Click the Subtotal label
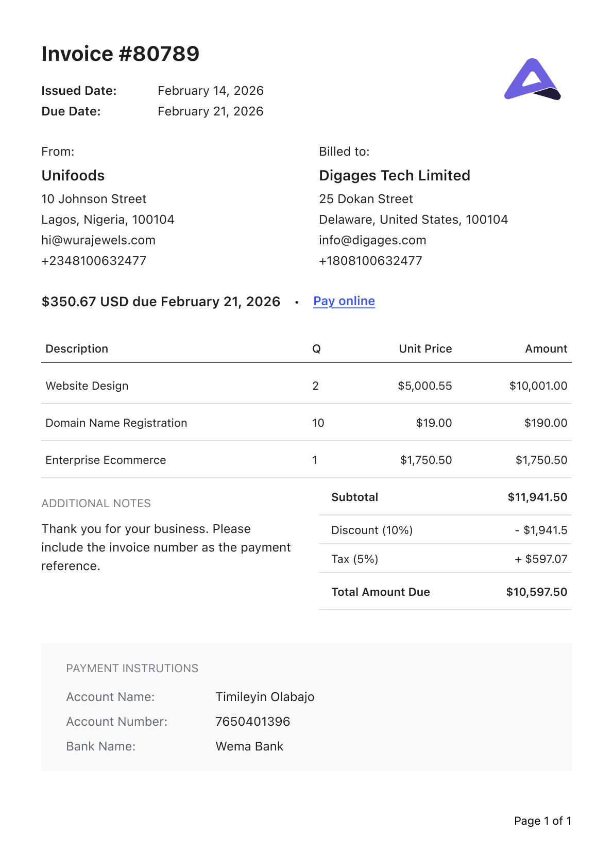This screenshot has height=868, width=613. click(355, 497)
